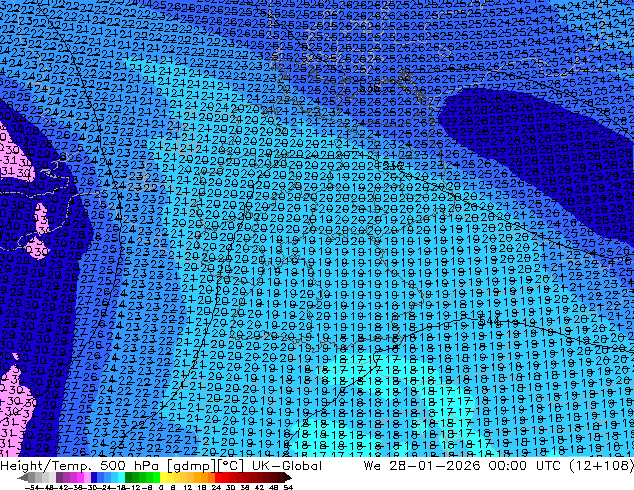
Task: Click the yellow legend swatch at 0
Action: point(164,478)
